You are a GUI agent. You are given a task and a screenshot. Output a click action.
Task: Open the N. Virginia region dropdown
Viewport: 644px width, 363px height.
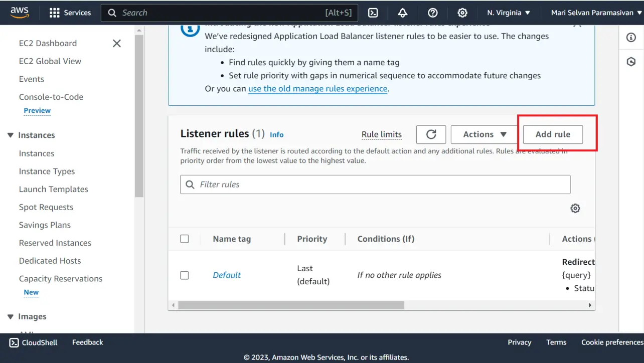pyautogui.click(x=509, y=13)
